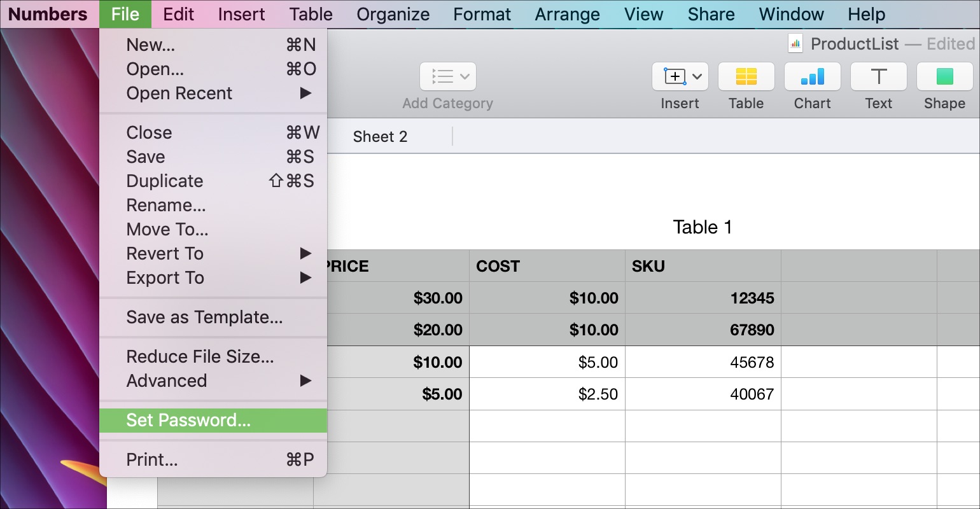980x509 pixels.
Task: Choose Open… from the File menu
Action: (x=213, y=69)
